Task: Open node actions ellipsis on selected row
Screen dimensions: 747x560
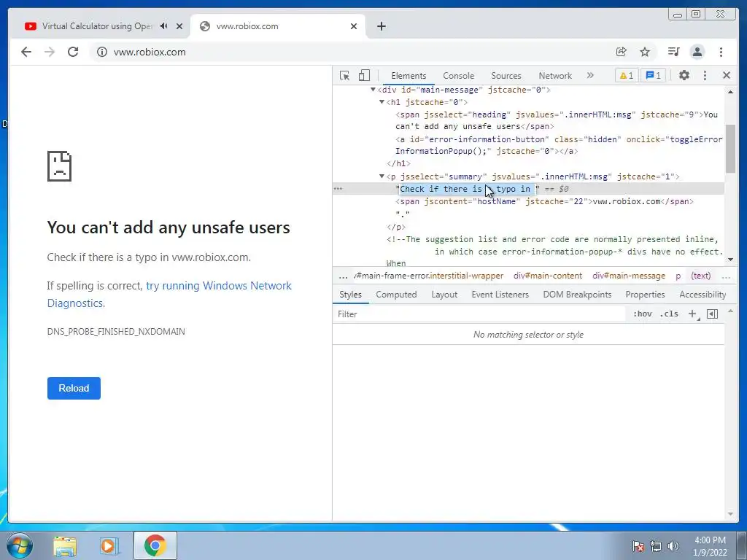Action: tap(338, 189)
